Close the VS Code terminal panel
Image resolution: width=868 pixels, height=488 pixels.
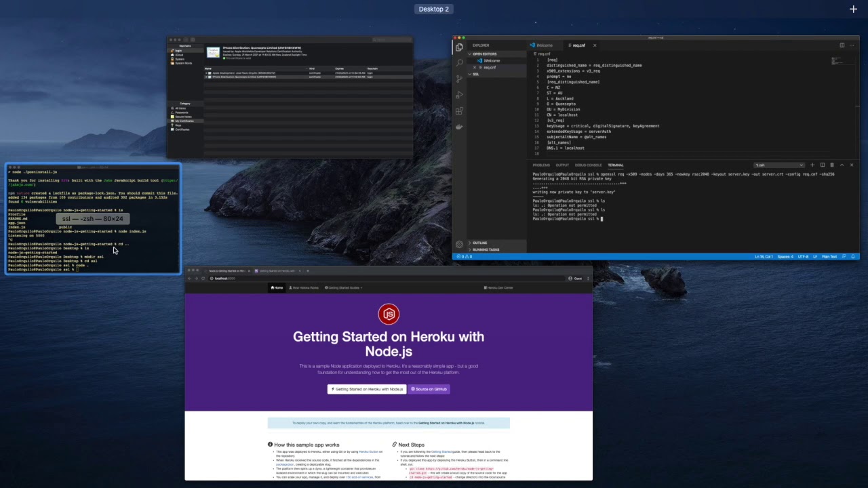[x=852, y=165]
